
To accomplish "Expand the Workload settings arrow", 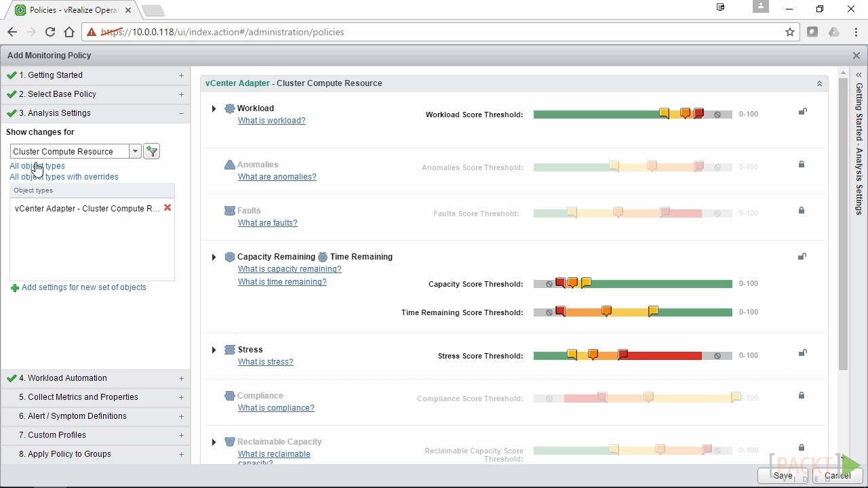I will pyautogui.click(x=214, y=108).
